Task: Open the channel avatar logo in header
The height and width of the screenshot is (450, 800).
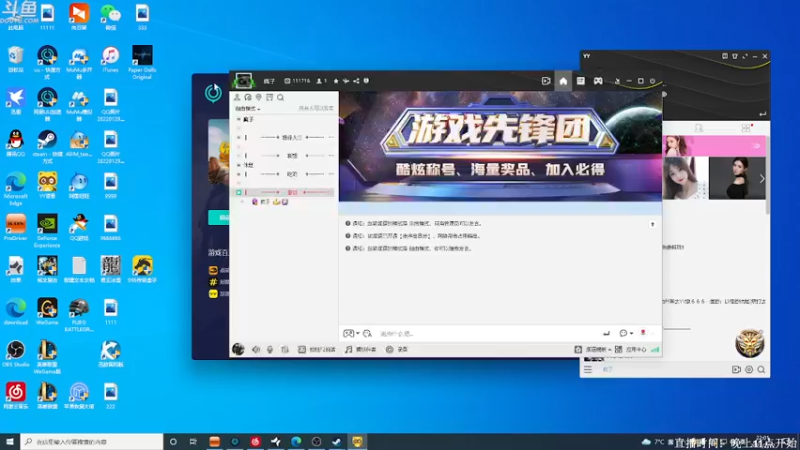Action: coord(243,81)
